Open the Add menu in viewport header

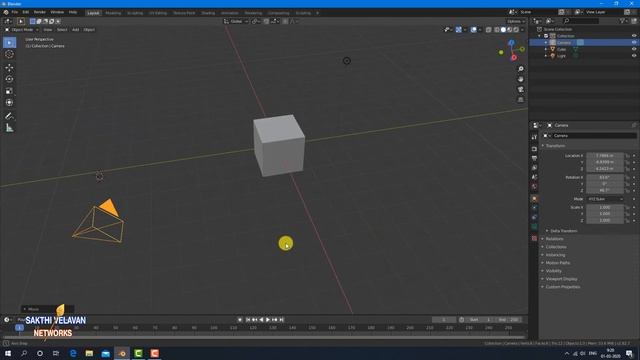pos(76,30)
